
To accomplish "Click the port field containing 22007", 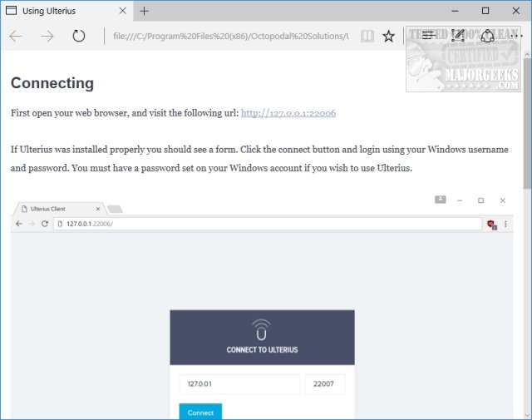I will 325,384.
